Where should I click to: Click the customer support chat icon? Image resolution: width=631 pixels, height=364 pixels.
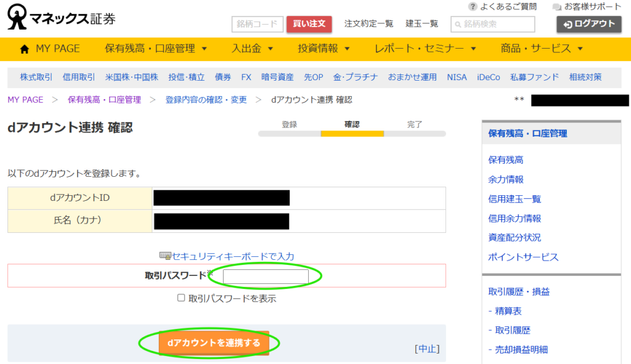click(557, 7)
